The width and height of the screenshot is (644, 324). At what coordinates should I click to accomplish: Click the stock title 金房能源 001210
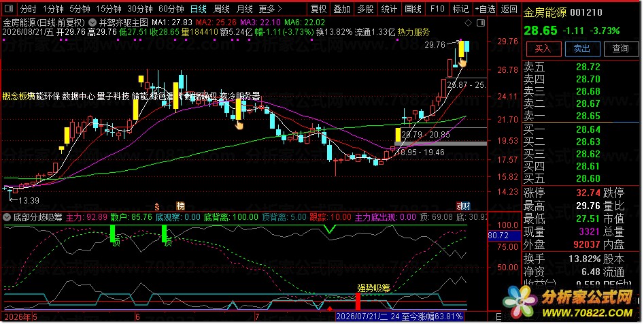[563, 13]
